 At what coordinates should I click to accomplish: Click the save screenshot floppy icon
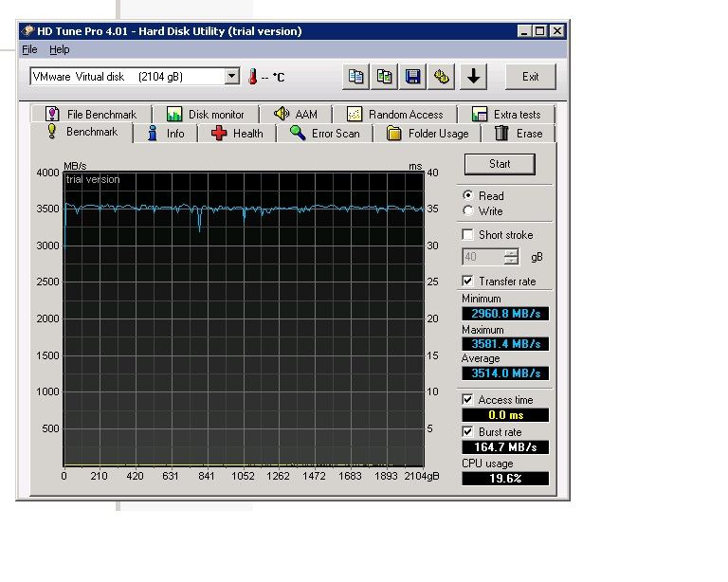click(412, 77)
